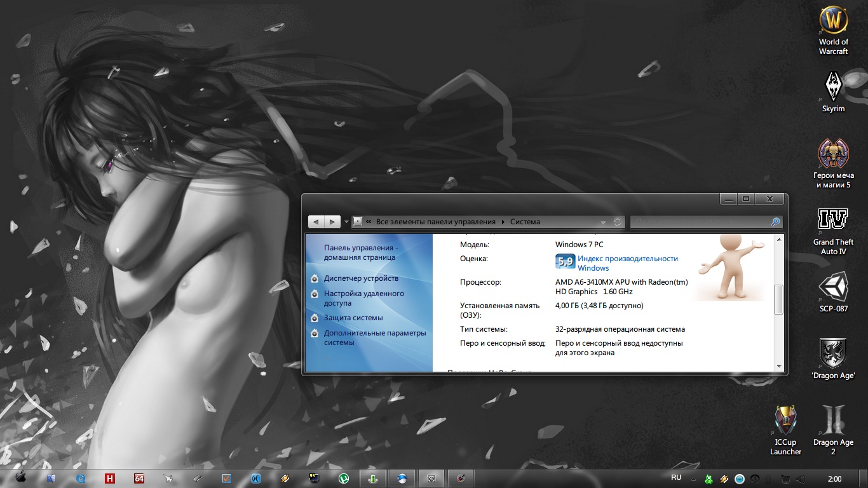Click the clock-shaped tray icon
The width and height of the screenshot is (868, 488).
tap(755, 478)
